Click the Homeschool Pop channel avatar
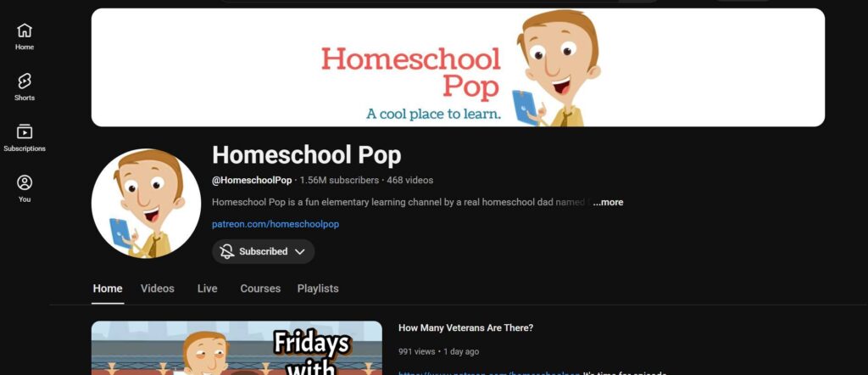Image resolution: width=868 pixels, height=375 pixels. 146,204
